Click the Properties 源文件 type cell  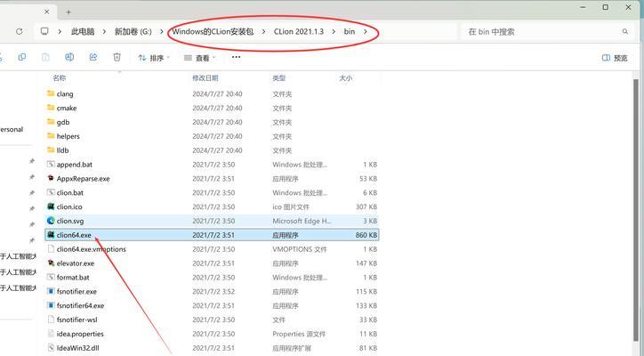299,334
